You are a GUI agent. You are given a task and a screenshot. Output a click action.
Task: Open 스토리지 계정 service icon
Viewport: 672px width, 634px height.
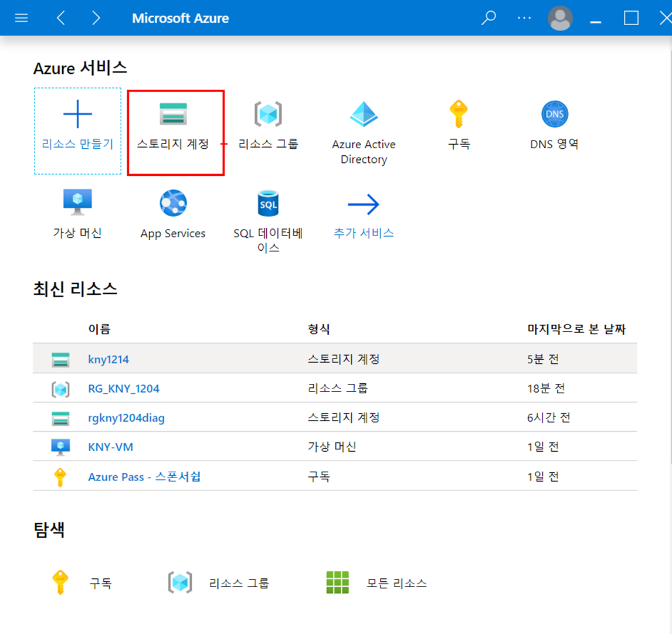(x=173, y=114)
